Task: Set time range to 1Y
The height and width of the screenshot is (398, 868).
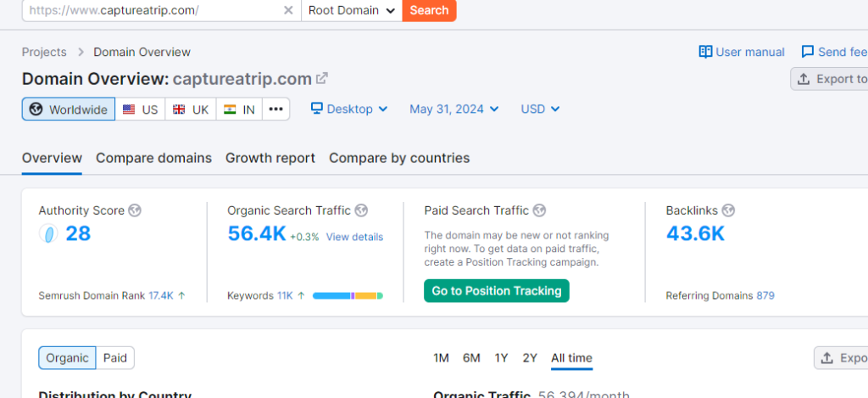Action: point(501,358)
